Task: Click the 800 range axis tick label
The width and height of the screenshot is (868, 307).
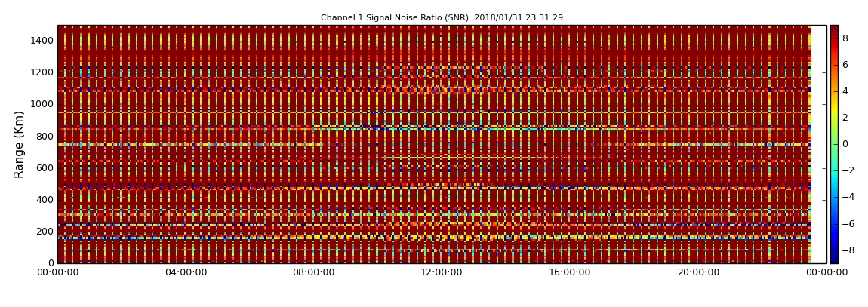Action: pyautogui.click(x=44, y=137)
